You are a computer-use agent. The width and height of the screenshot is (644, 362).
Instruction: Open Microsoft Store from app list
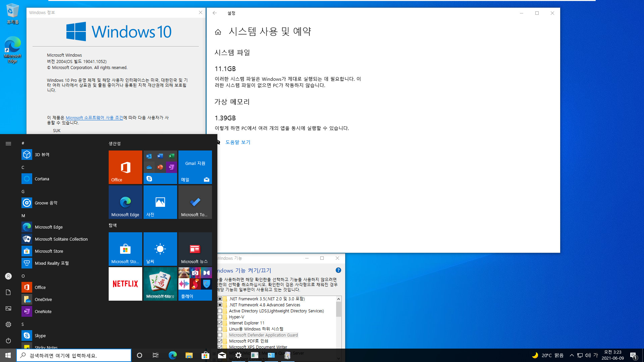point(60,251)
